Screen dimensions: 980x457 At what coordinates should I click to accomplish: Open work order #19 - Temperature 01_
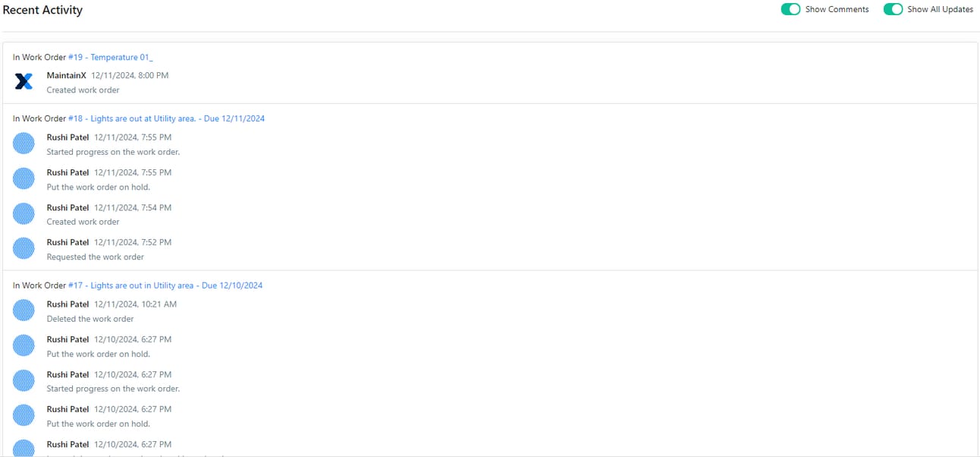pyautogui.click(x=111, y=57)
